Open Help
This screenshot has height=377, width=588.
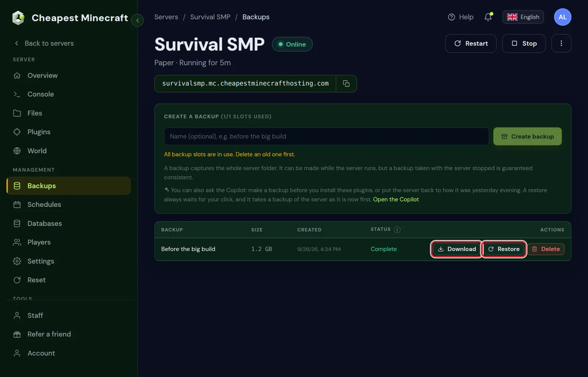tap(461, 17)
